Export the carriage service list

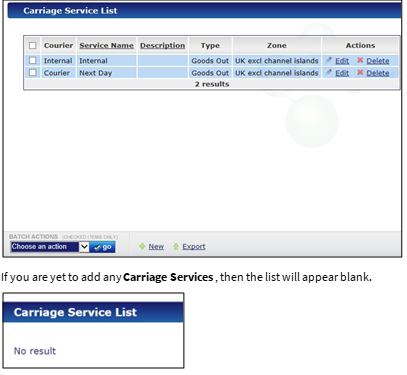coord(194,247)
